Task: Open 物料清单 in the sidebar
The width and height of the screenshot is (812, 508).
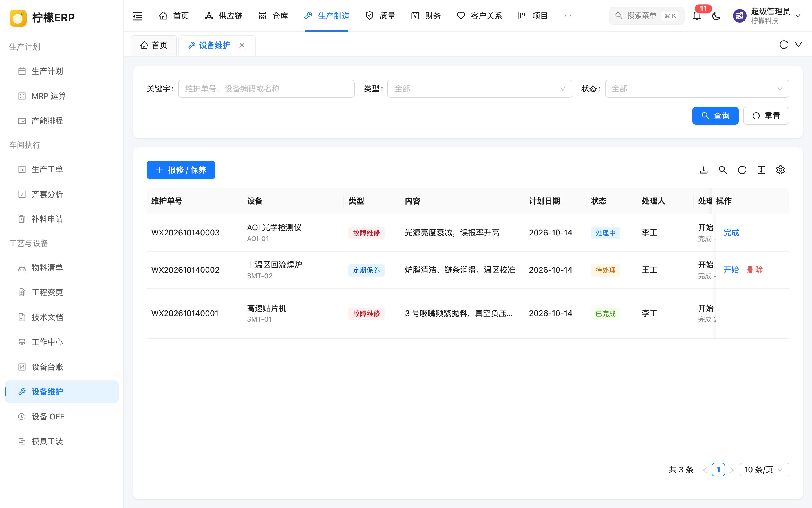Action: coord(62,268)
